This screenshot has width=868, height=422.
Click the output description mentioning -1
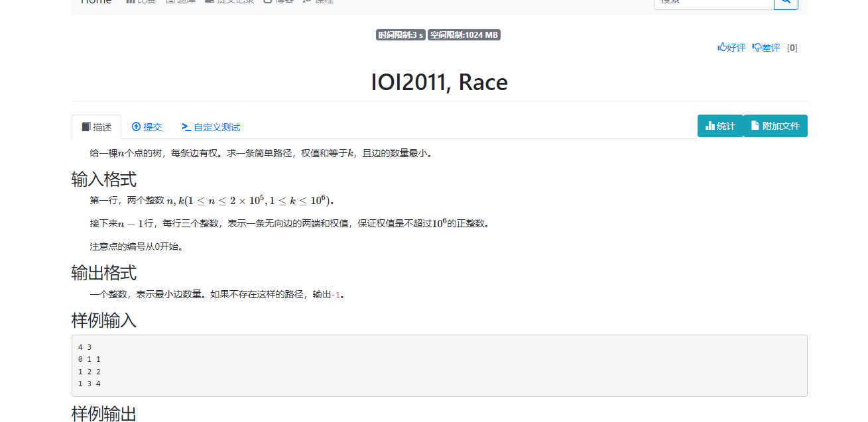tap(217, 294)
